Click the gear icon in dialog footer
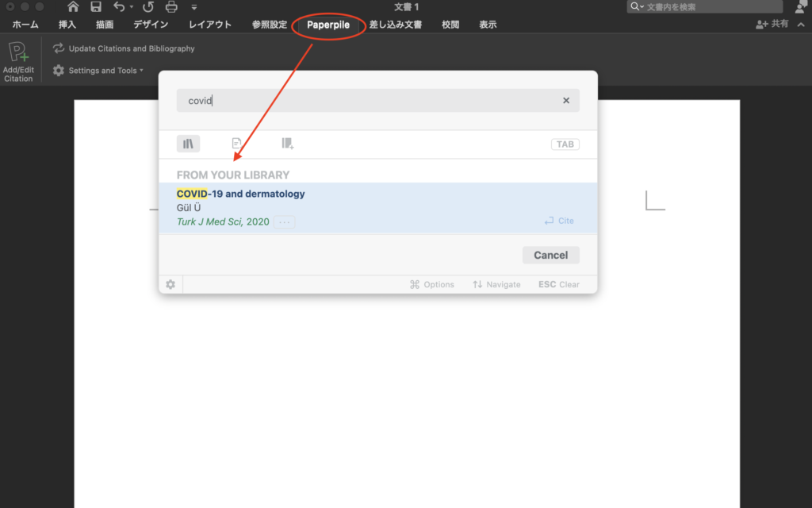Image resolution: width=812 pixels, height=508 pixels. pyautogui.click(x=170, y=284)
